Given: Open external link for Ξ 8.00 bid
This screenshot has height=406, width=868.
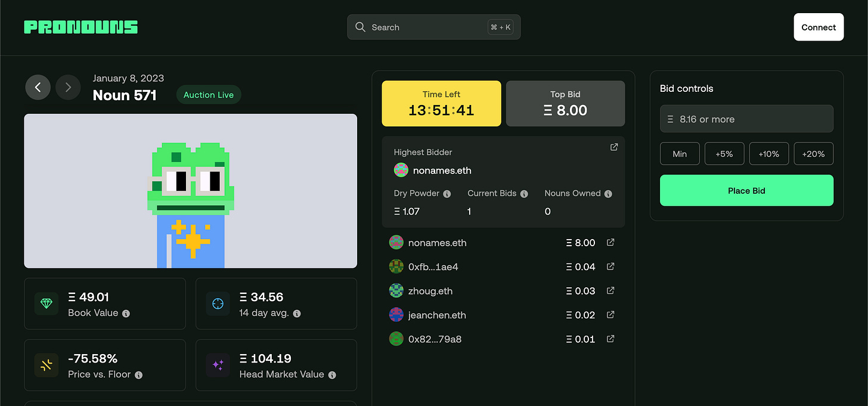Looking at the screenshot, I should point(610,243).
